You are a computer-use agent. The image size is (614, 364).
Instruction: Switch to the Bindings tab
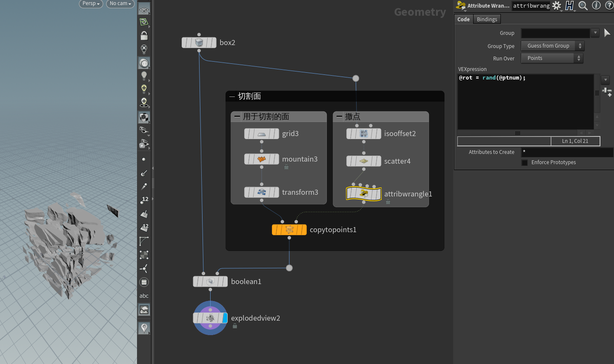487,19
